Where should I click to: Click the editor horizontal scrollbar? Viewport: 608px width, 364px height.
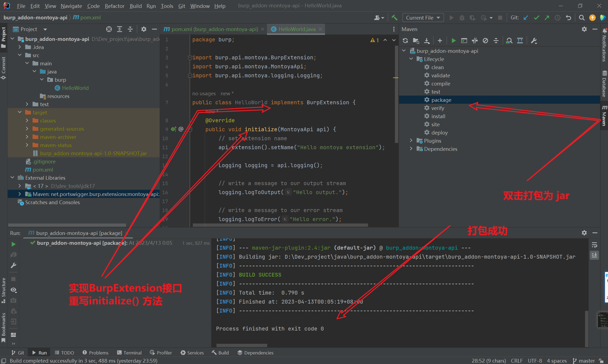coord(280,225)
